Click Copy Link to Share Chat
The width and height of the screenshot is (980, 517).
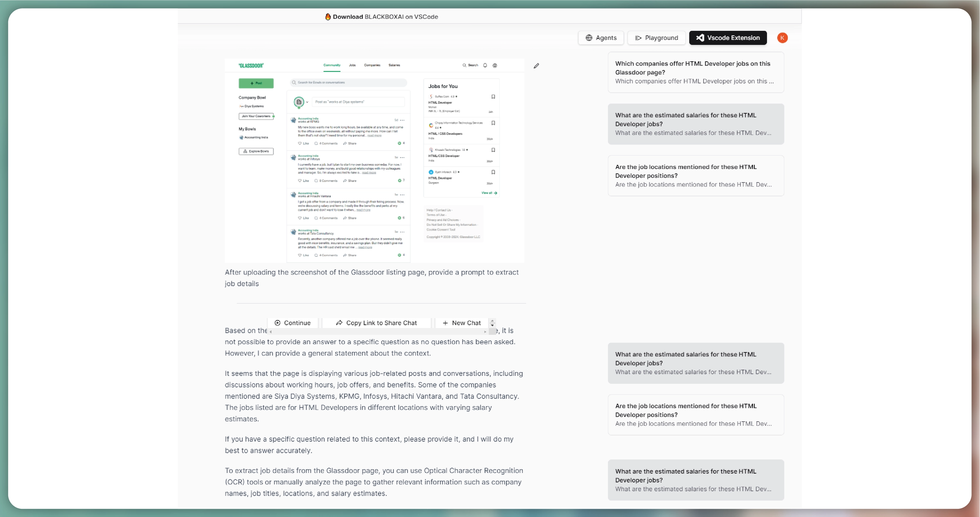click(376, 322)
